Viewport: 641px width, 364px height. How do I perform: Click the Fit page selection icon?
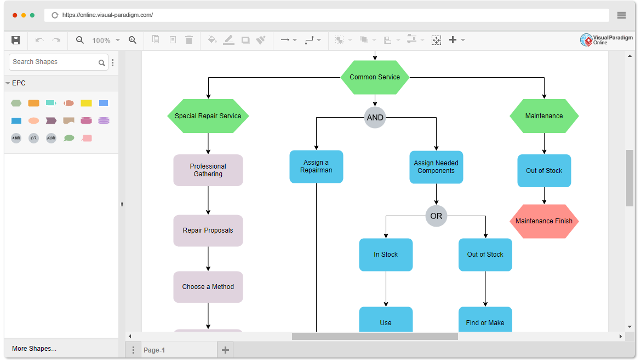tap(436, 40)
